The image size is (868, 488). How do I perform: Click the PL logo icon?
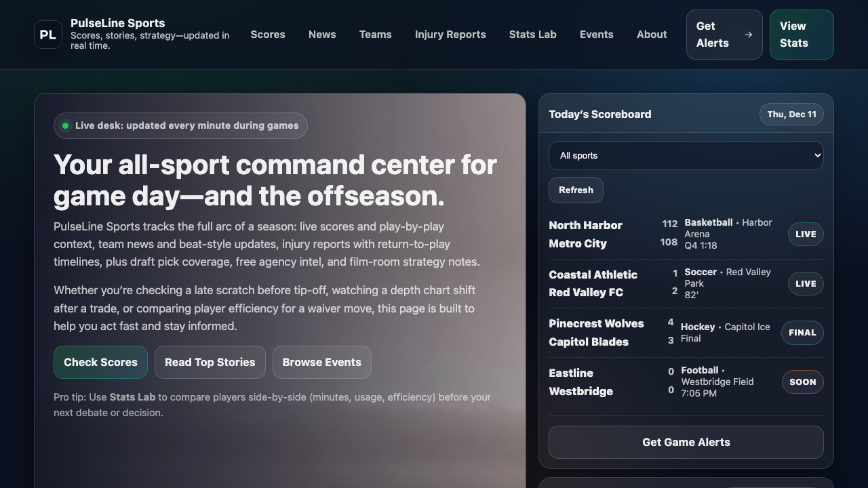pyautogui.click(x=48, y=35)
